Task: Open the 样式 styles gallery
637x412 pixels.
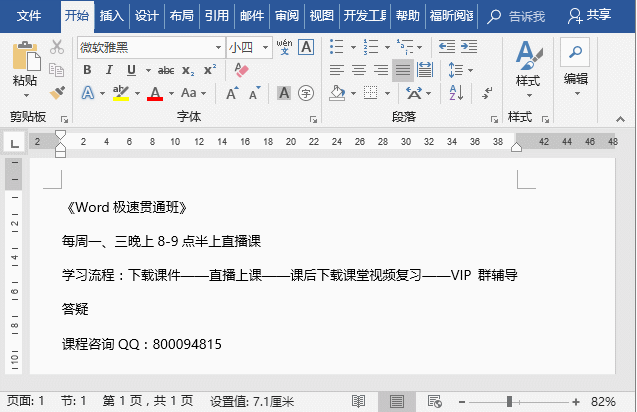Action: (x=528, y=69)
